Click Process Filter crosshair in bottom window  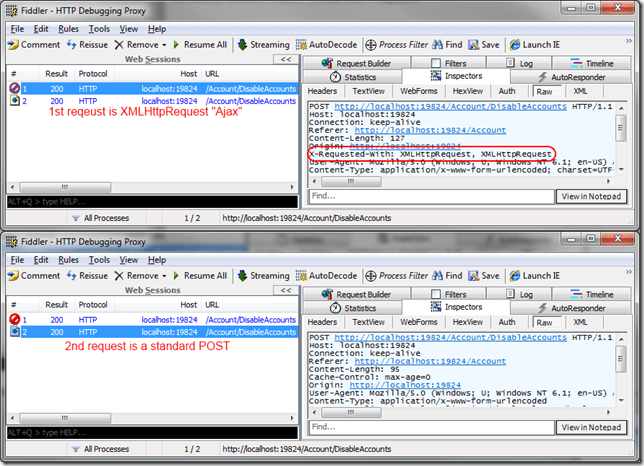point(370,276)
